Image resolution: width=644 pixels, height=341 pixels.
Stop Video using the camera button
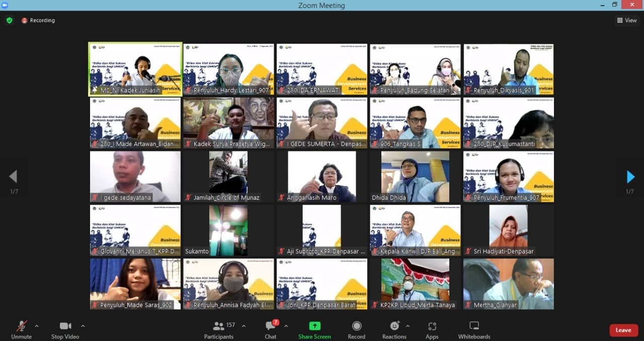[65, 329]
